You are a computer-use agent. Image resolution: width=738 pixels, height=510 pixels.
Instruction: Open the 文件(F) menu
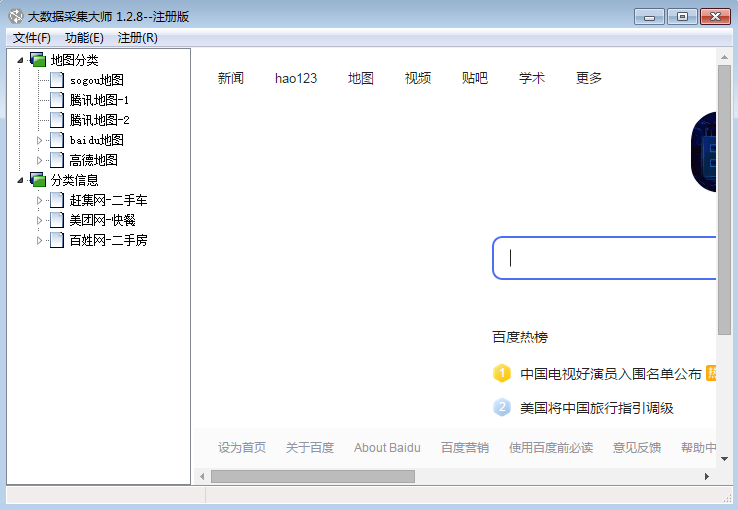tap(32, 38)
